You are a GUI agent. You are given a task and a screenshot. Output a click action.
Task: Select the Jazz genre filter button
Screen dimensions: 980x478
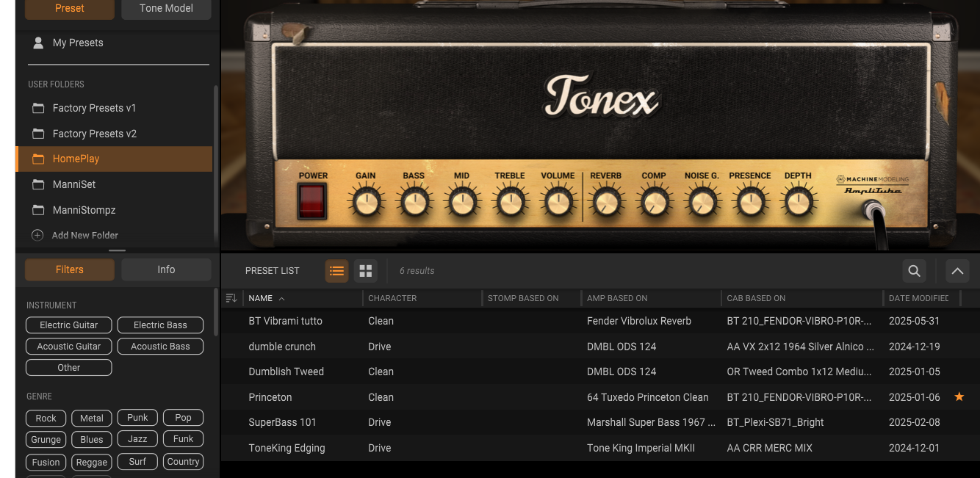(x=137, y=439)
